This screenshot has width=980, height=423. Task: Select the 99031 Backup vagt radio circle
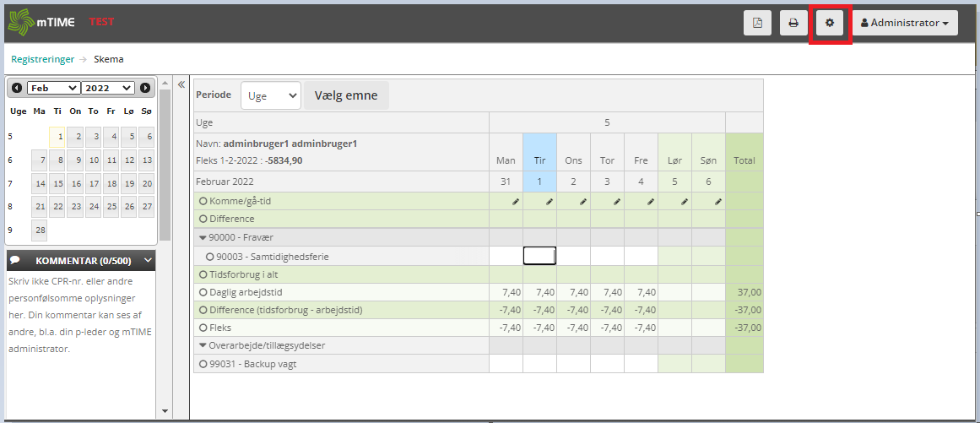click(203, 364)
